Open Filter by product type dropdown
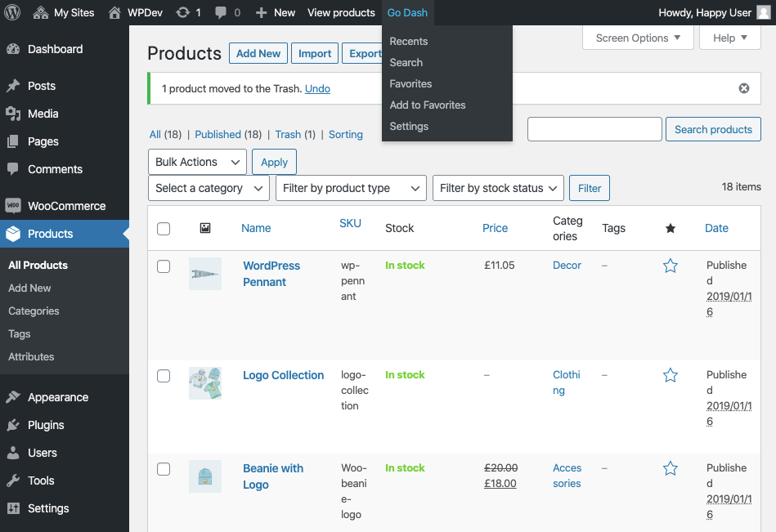Screen dimensions: 776x532 tap(351, 188)
